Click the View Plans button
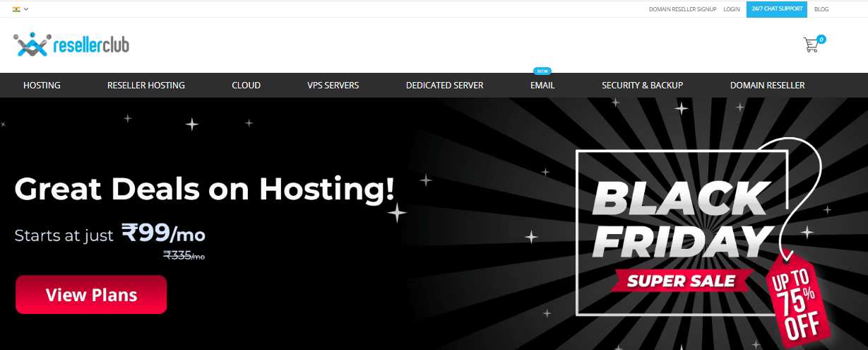The width and height of the screenshot is (868, 350). (x=91, y=295)
